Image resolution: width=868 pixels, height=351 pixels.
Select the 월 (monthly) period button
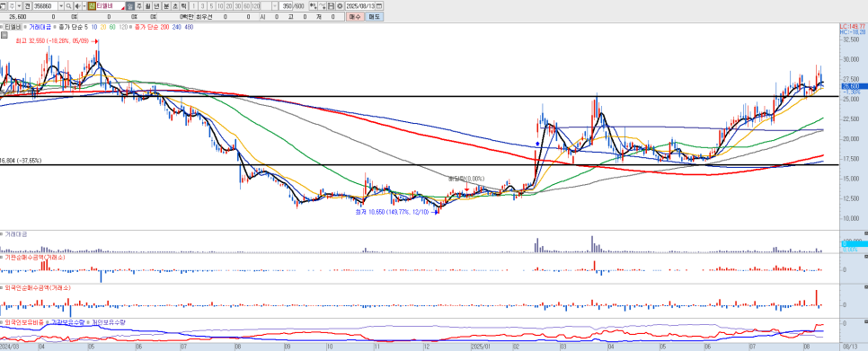coord(147,5)
